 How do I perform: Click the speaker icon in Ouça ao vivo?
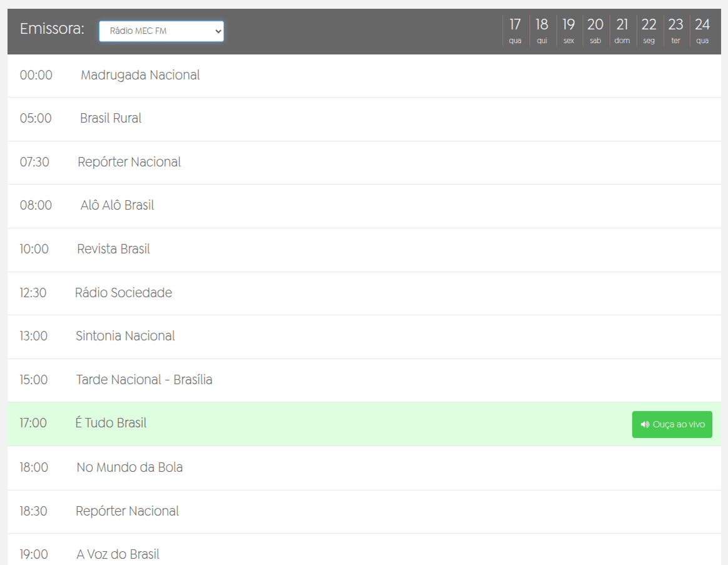pos(645,424)
